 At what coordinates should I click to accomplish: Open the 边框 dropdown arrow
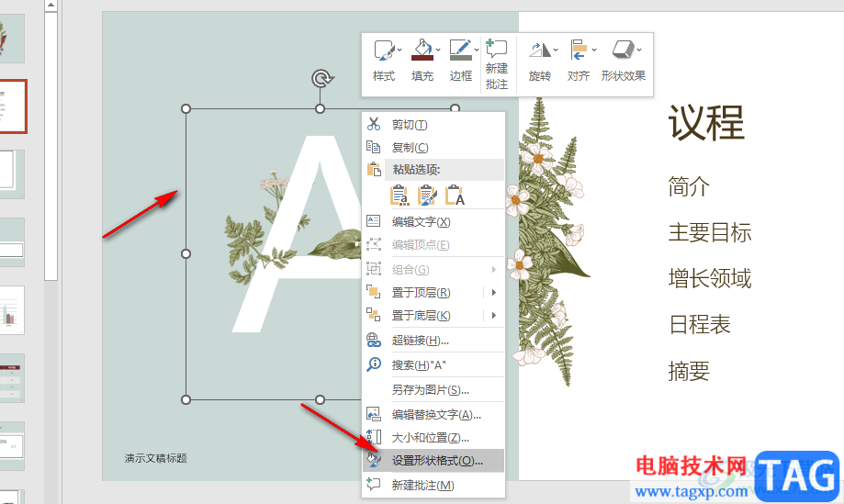[477, 50]
